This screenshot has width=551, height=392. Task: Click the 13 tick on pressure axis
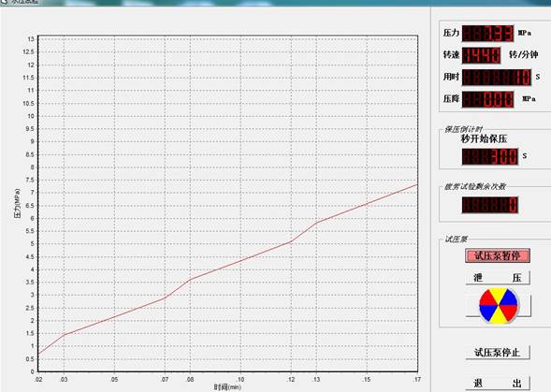click(31, 39)
